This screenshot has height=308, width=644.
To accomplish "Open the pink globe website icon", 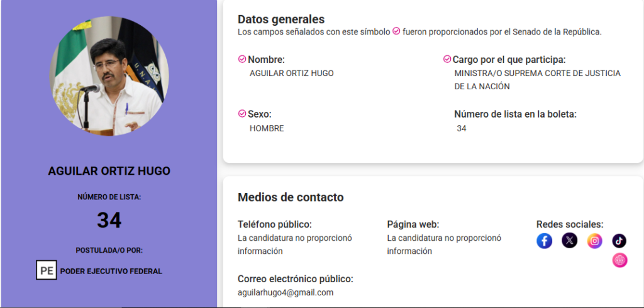I will 619,260.
